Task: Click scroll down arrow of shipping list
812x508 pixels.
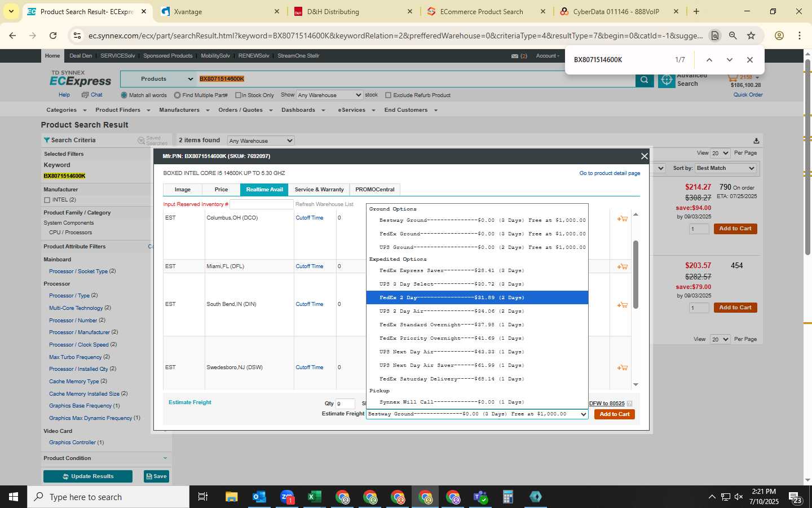Action: [x=636, y=384]
